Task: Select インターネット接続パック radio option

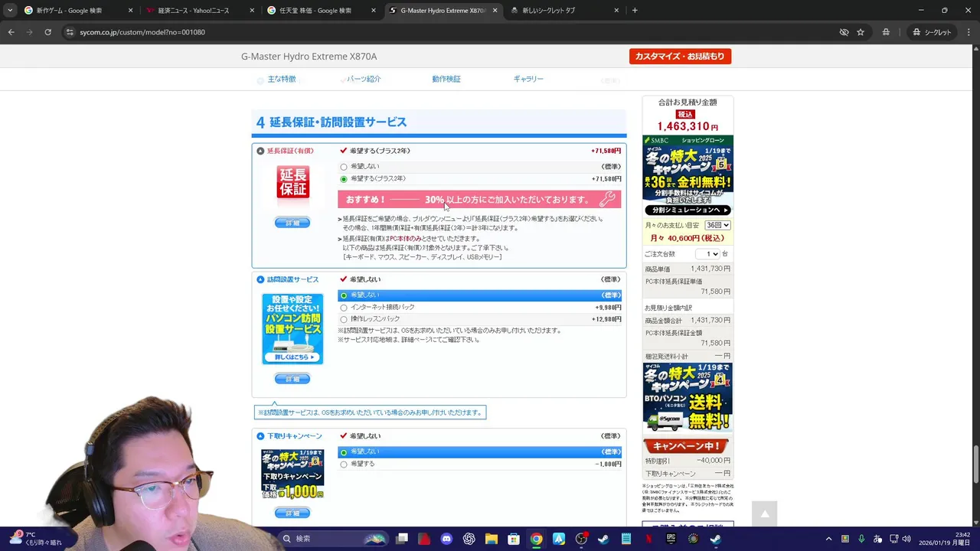Action: (344, 308)
